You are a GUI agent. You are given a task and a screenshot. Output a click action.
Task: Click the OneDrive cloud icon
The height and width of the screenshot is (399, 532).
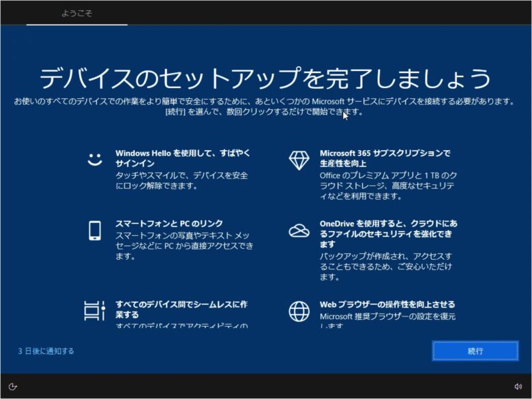(x=299, y=231)
